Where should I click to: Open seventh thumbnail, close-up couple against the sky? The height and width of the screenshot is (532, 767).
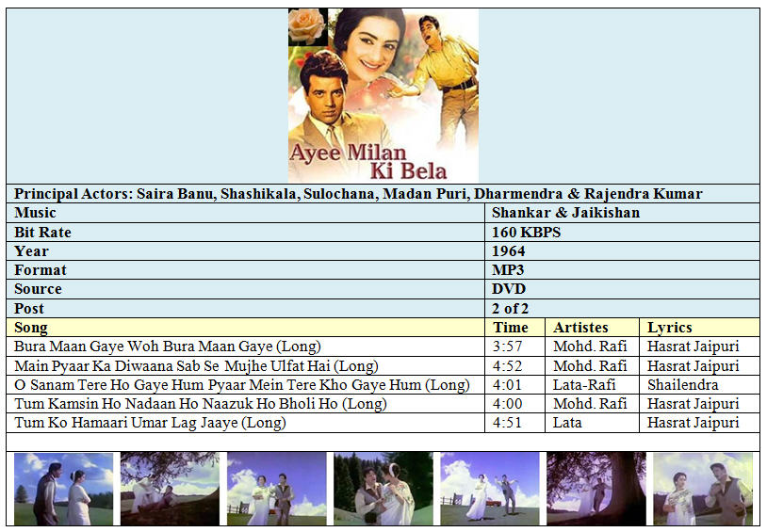click(x=703, y=489)
